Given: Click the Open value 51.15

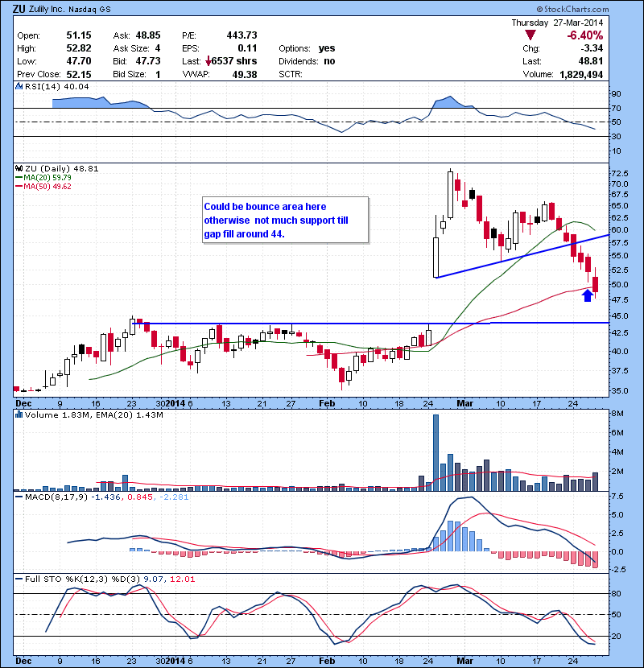Looking at the screenshot, I should coord(79,35).
